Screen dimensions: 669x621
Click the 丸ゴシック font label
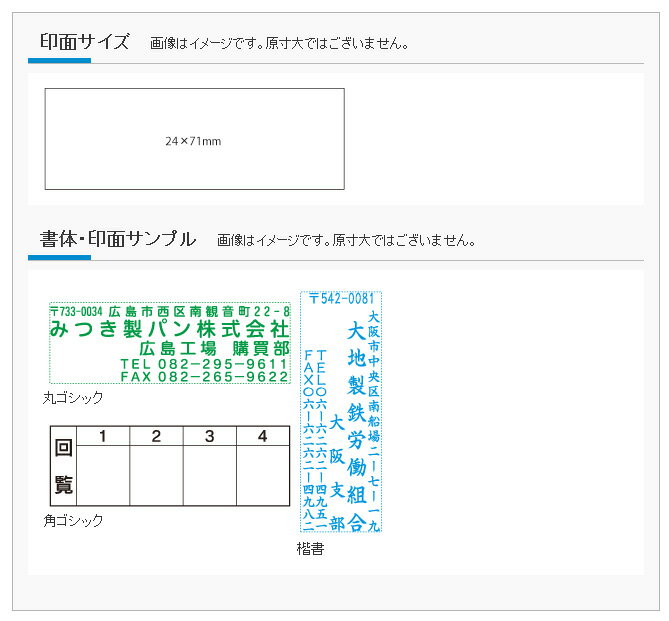pos(72,397)
